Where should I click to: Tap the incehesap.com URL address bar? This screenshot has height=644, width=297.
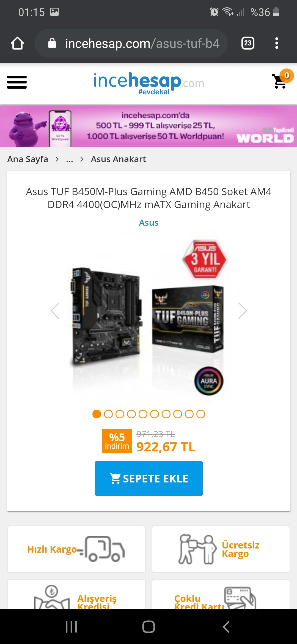click(131, 43)
